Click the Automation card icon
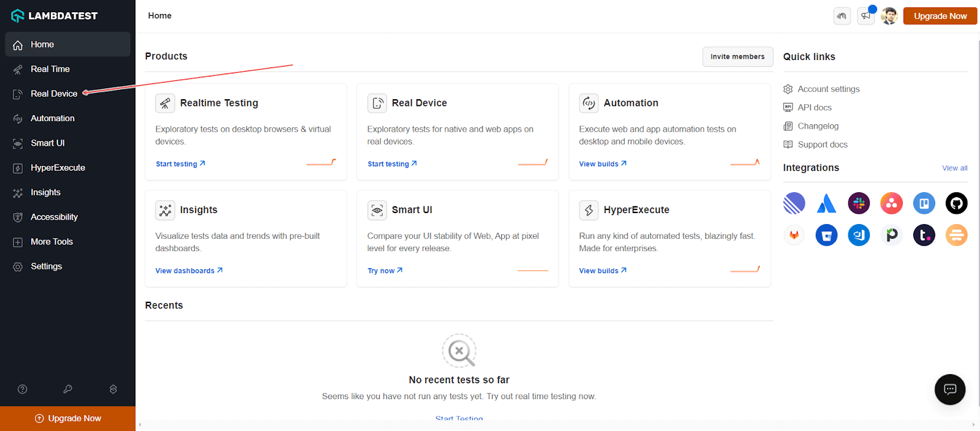This screenshot has height=431, width=980. (x=589, y=103)
